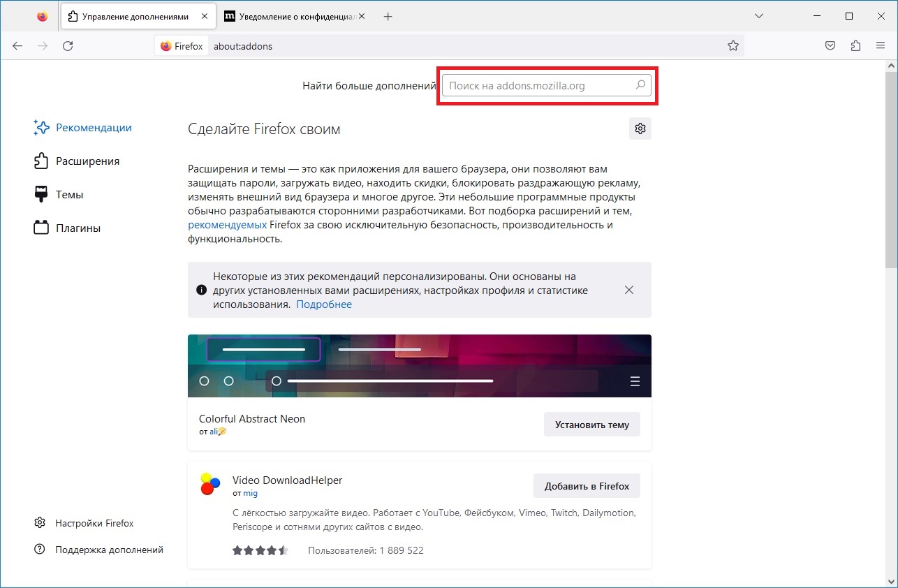Click the Colorful Abstract Neon theme name
898x588 pixels.
point(252,419)
